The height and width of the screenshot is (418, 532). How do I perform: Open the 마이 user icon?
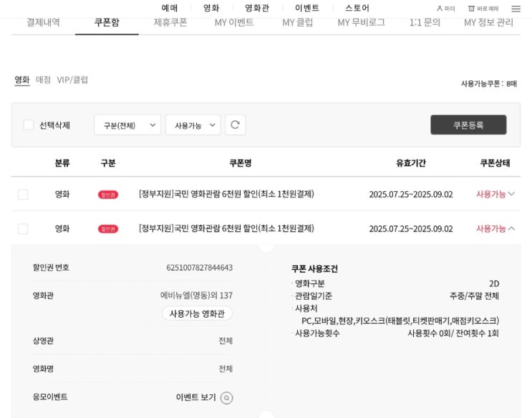pyautogui.click(x=440, y=9)
